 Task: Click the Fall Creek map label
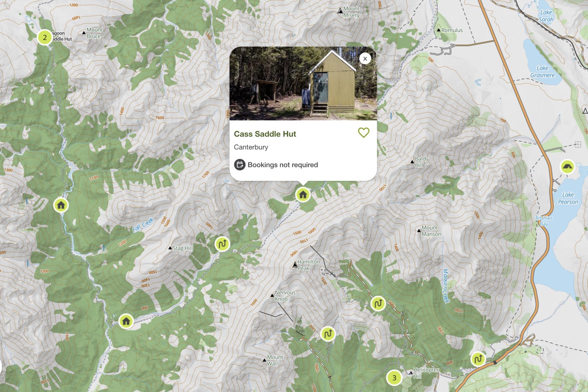143,224
